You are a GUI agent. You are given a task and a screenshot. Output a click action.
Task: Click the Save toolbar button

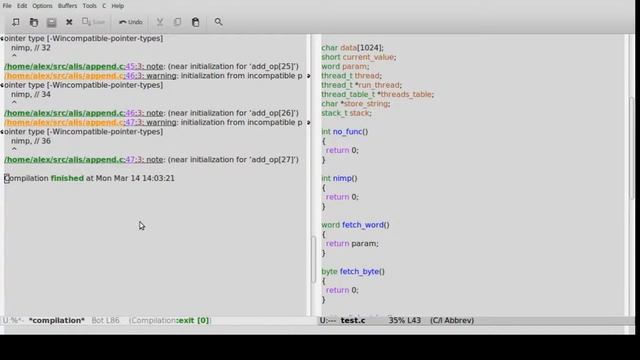click(x=93, y=22)
